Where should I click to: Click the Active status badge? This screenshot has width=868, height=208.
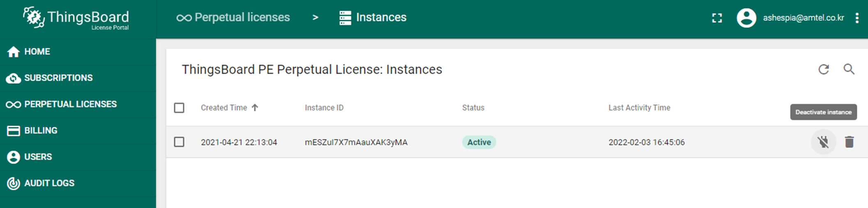point(479,142)
